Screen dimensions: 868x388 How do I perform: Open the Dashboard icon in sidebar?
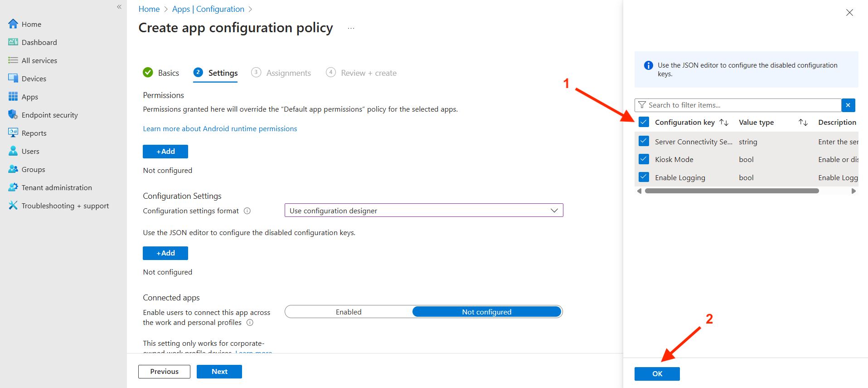[13, 42]
